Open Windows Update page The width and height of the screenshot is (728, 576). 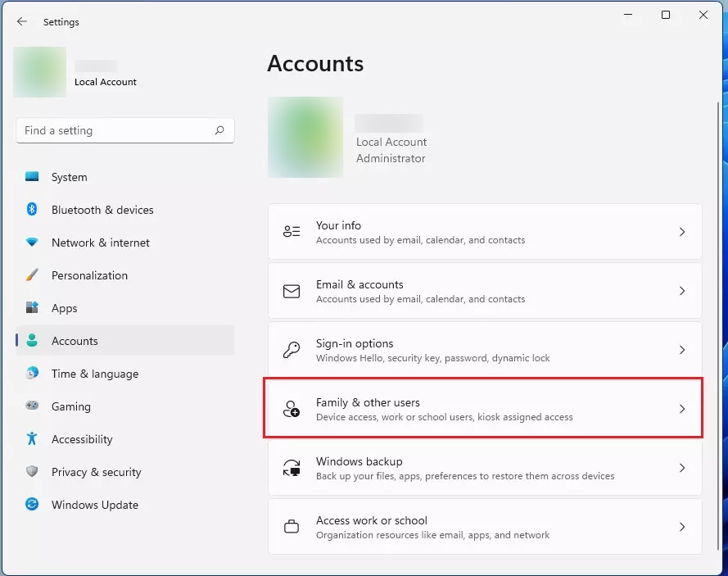tap(125, 505)
